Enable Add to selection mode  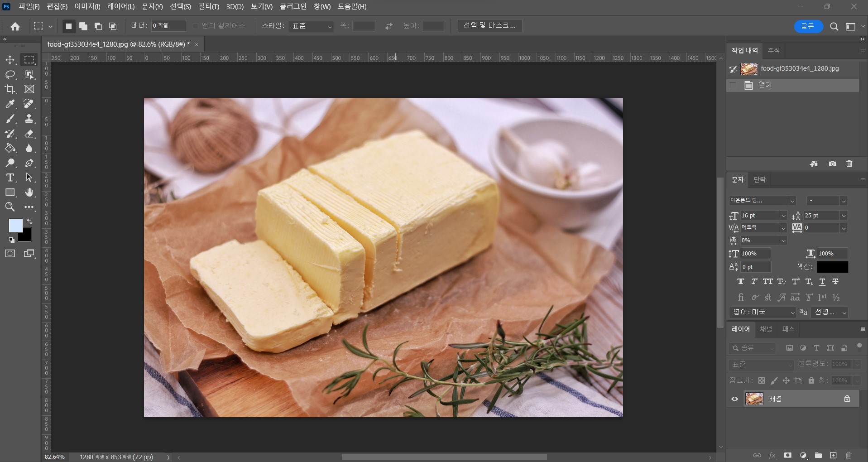point(83,26)
